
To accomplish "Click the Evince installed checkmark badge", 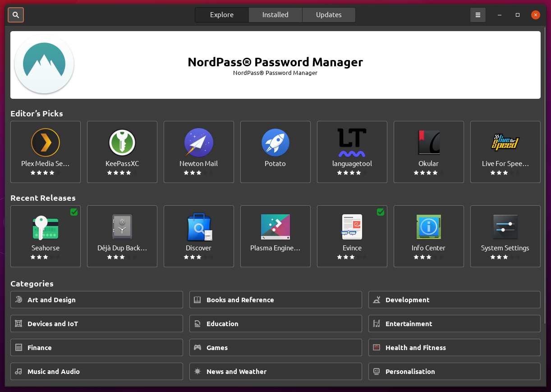I will tap(381, 212).
